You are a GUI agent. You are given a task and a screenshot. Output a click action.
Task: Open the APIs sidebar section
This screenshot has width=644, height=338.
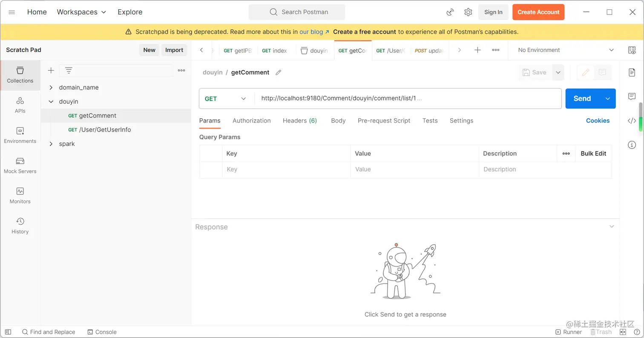click(20, 105)
